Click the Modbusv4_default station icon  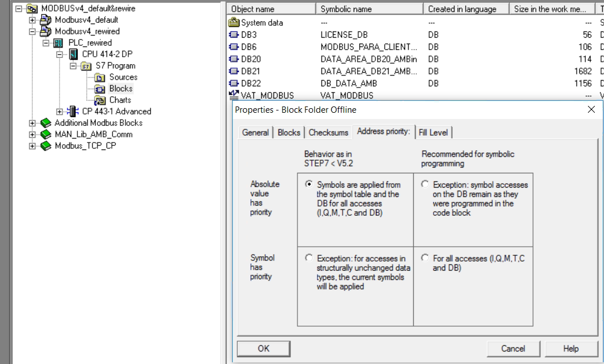click(45, 19)
